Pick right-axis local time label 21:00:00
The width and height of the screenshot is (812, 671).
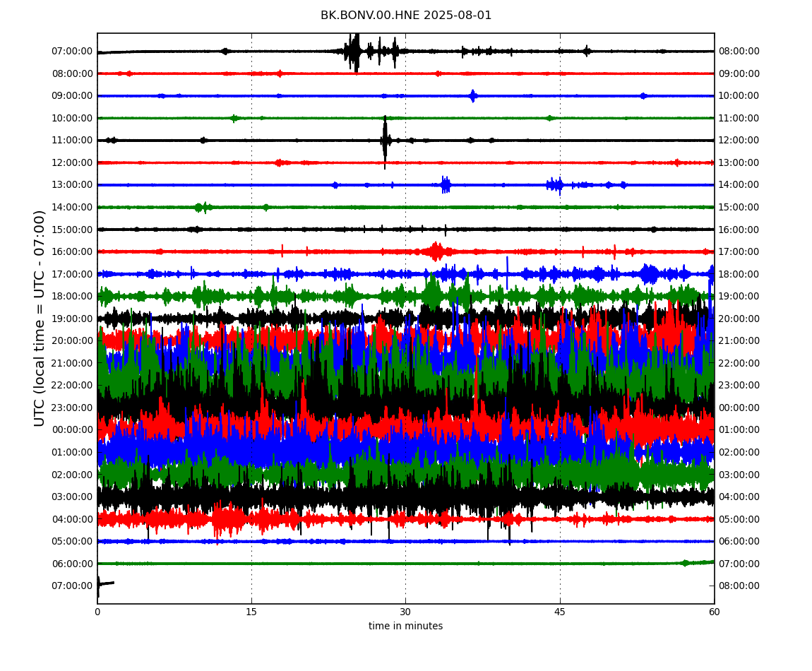(739, 341)
